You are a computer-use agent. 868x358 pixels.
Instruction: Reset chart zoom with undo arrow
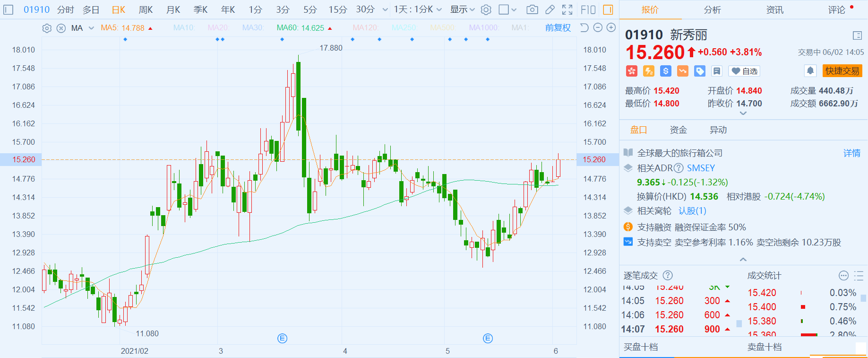click(584, 27)
